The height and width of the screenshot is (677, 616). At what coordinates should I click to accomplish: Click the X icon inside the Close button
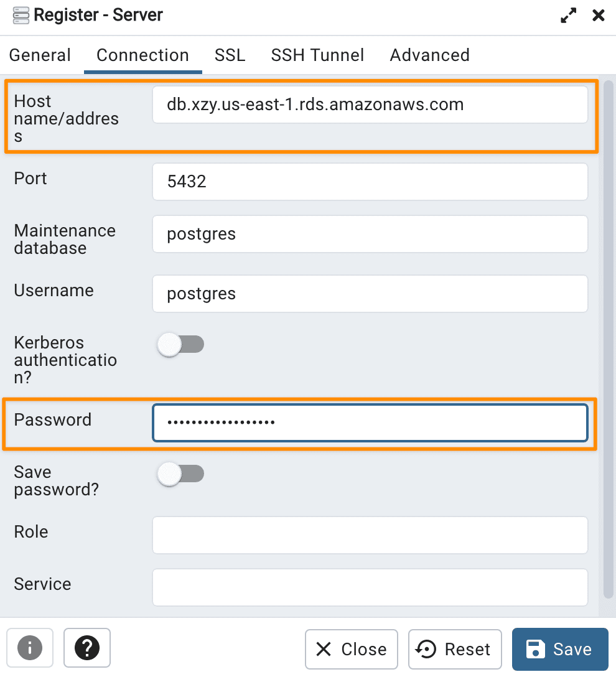tap(324, 649)
